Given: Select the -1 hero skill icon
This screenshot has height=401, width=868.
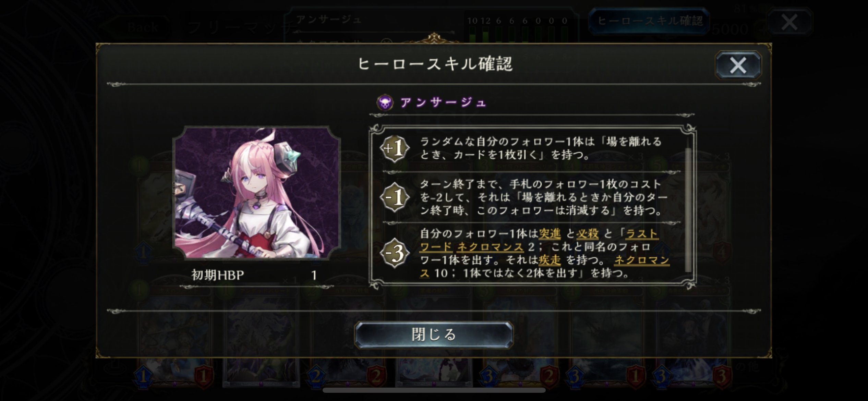Looking at the screenshot, I should (395, 197).
